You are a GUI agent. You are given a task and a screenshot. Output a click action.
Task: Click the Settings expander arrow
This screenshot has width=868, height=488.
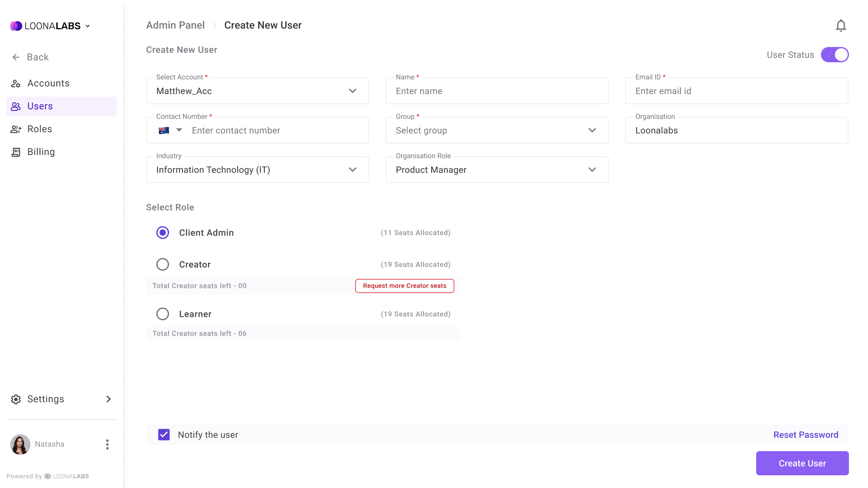108,399
